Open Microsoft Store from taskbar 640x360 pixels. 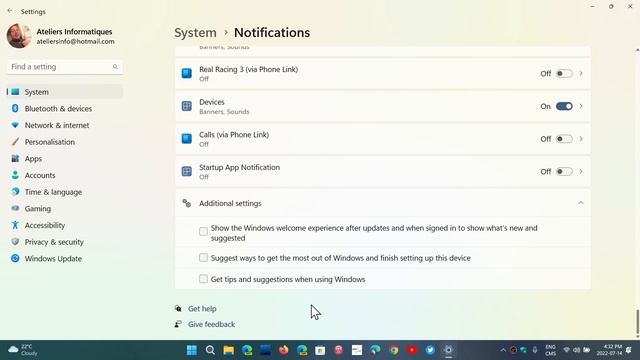coord(320,350)
